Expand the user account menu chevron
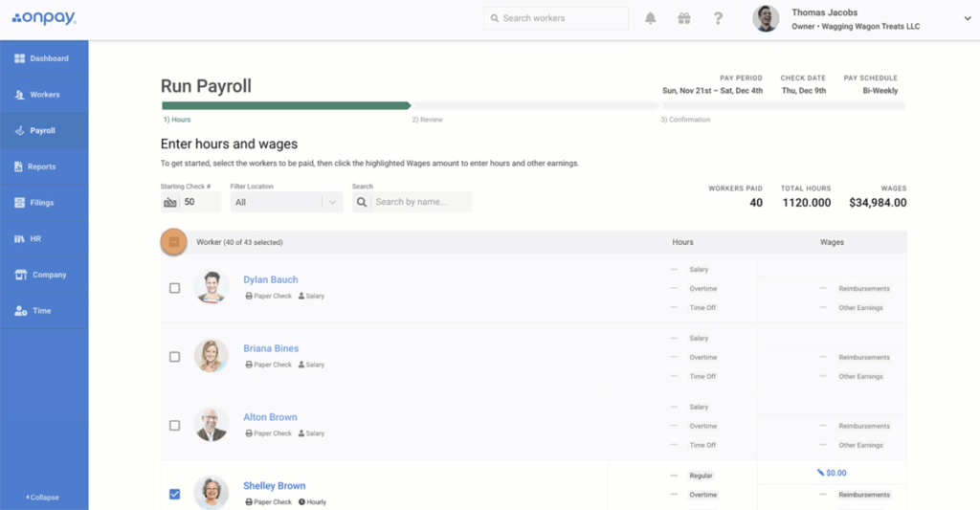 tap(967, 18)
